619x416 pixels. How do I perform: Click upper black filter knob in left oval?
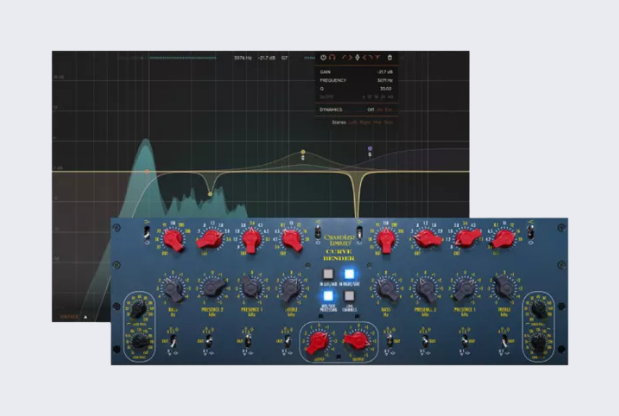pyautogui.click(x=138, y=309)
